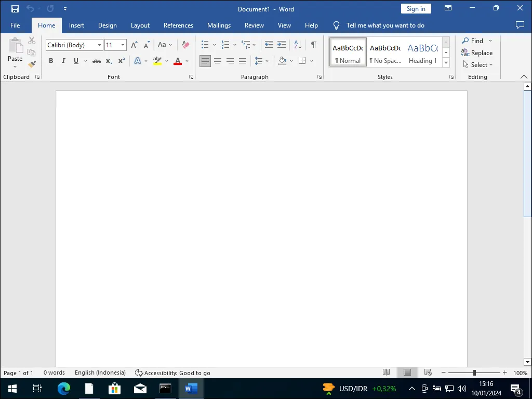
Task: Toggle Bold formatting
Action: pos(51,61)
